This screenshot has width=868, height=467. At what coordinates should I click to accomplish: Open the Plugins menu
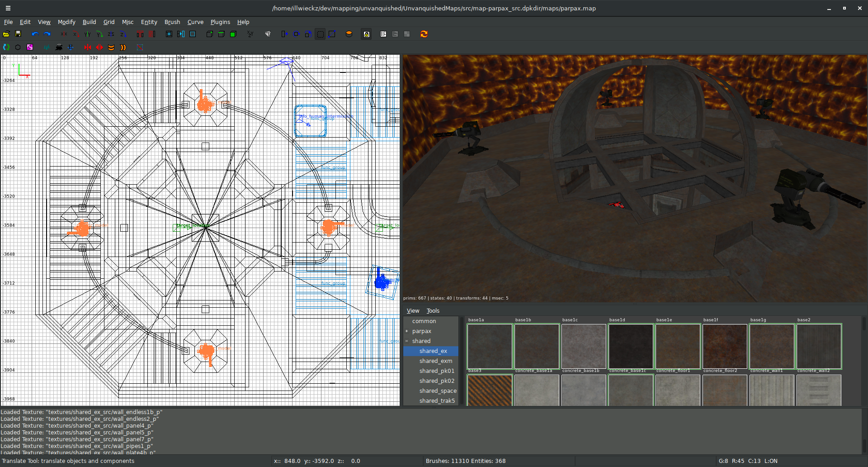[x=220, y=22]
